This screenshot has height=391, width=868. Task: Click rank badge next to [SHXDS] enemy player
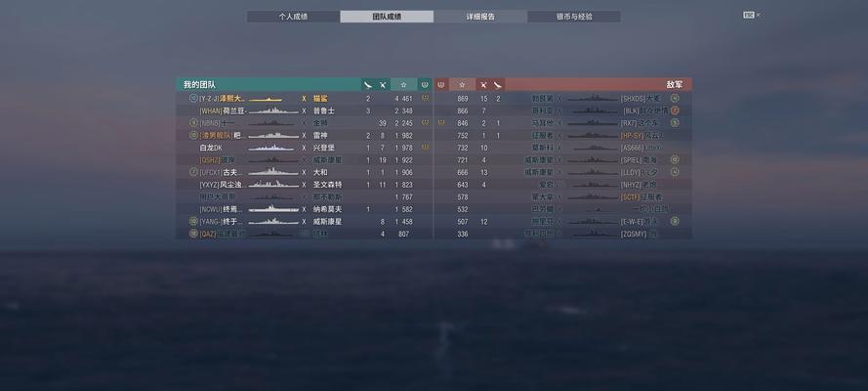675,98
